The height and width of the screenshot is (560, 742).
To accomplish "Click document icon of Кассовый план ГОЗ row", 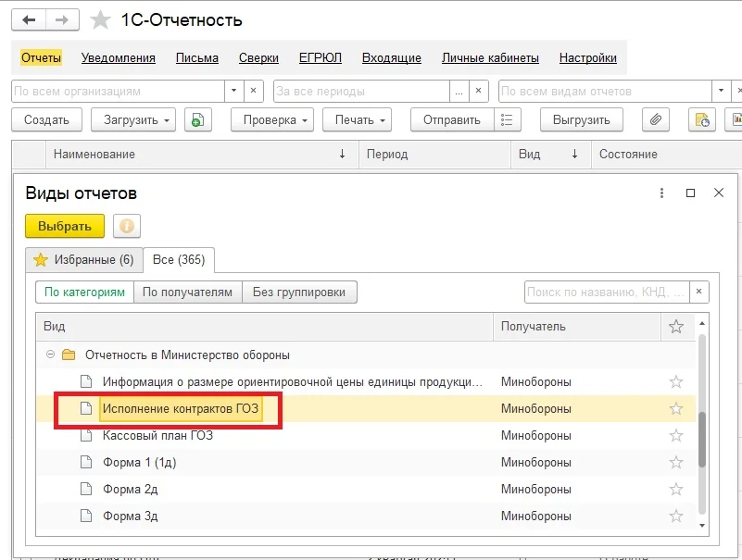I will tap(86, 435).
